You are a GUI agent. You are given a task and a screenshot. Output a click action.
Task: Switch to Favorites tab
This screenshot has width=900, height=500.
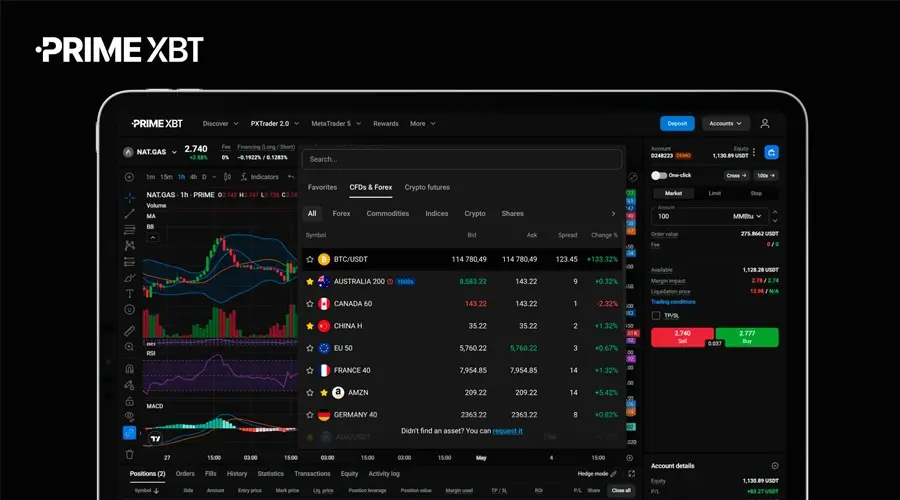pyautogui.click(x=322, y=187)
